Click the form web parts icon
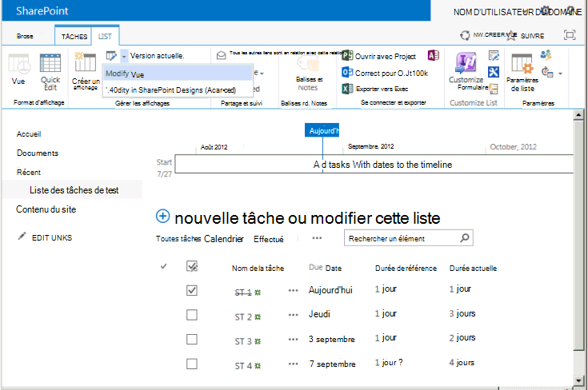Screen dimensions: 588x390 click(x=494, y=89)
